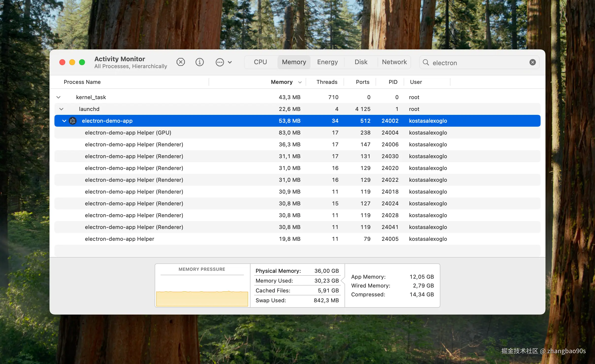Viewport: 595px width, 364px height.
Task: Click the magnifying glass search icon
Action: pos(426,62)
